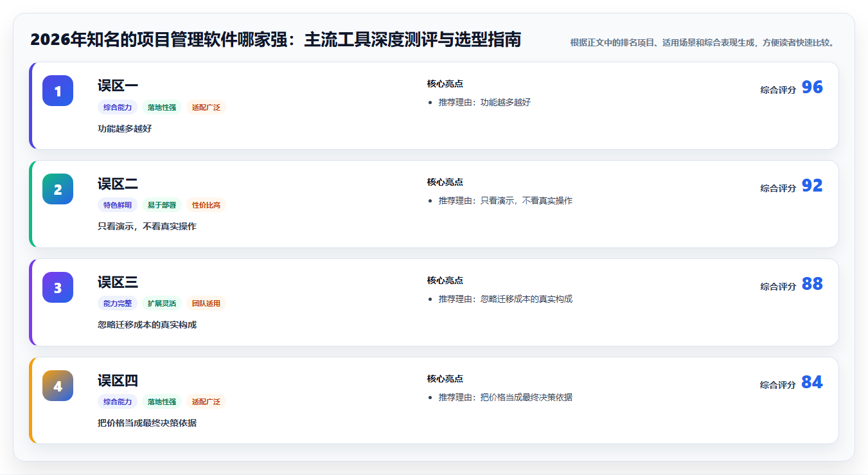The width and height of the screenshot is (868, 475).
Task: Open the 误区二 card heading
Action: 118,184
